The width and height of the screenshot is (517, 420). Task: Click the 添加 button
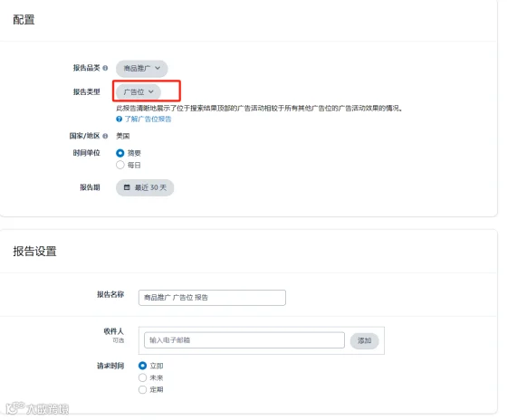pos(364,340)
